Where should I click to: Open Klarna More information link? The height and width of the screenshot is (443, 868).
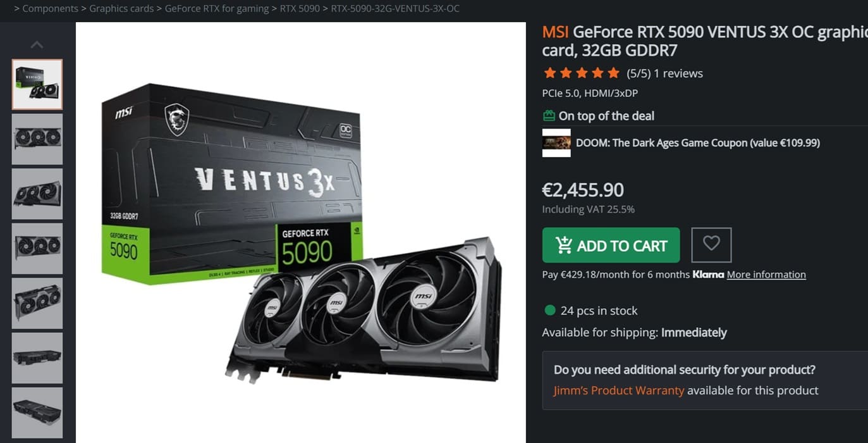[x=766, y=275]
